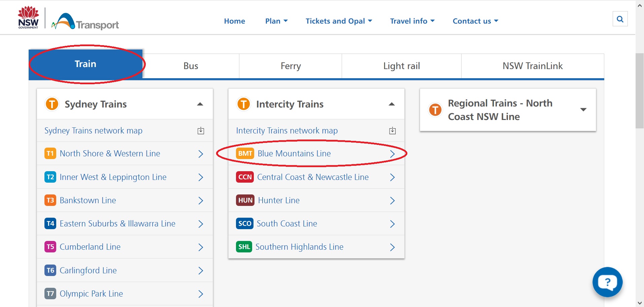
Task: Download the Sydney Trains network map icon
Action: [201, 131]
